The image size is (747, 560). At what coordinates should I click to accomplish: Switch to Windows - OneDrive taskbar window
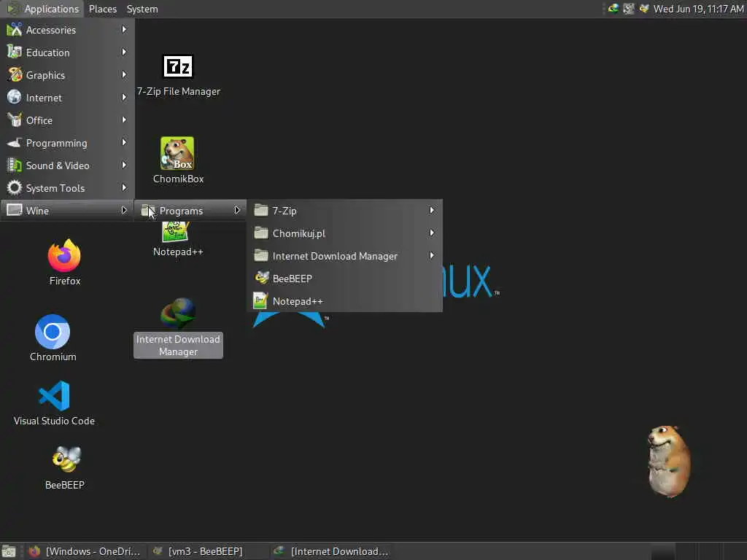pyautogui.click(x=85, y=551)
